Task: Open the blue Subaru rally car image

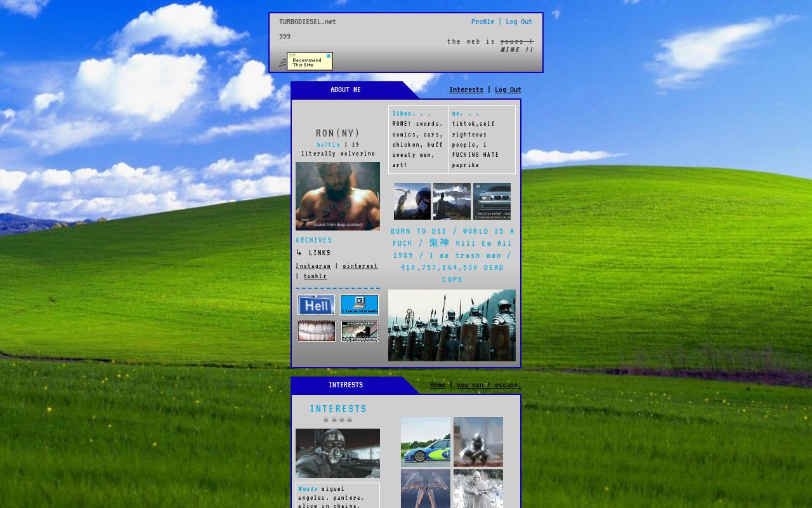Action: coord(426,442)
